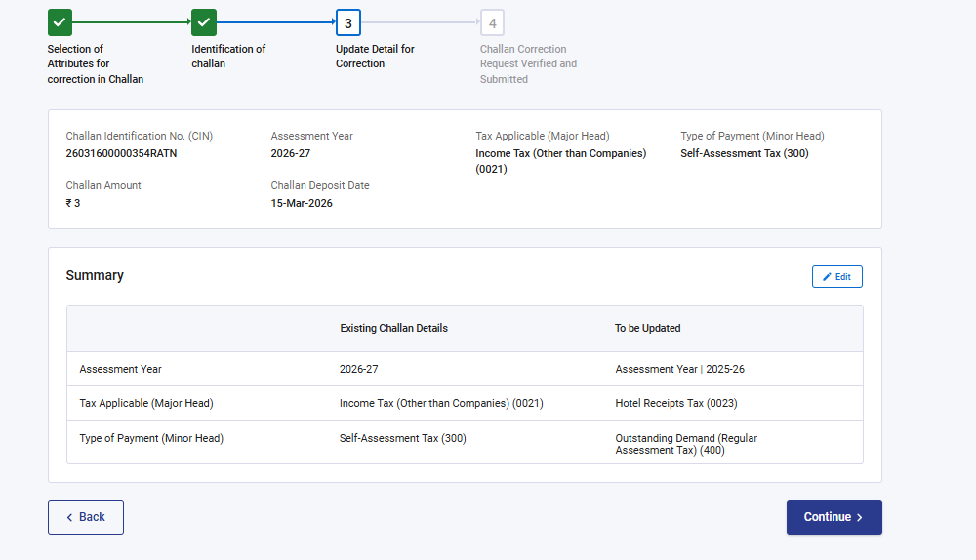Click the Update Detail for Correction label
This screenshot has height=560, width=976.
pyautogui.click(x=375, y=57)
